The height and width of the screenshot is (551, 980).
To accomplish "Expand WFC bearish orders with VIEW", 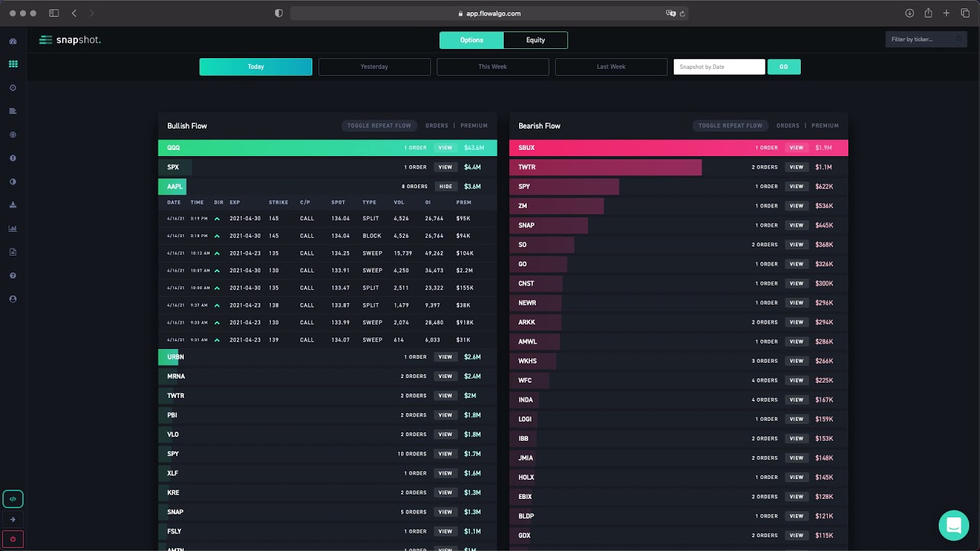I will (x=796, y=380).
